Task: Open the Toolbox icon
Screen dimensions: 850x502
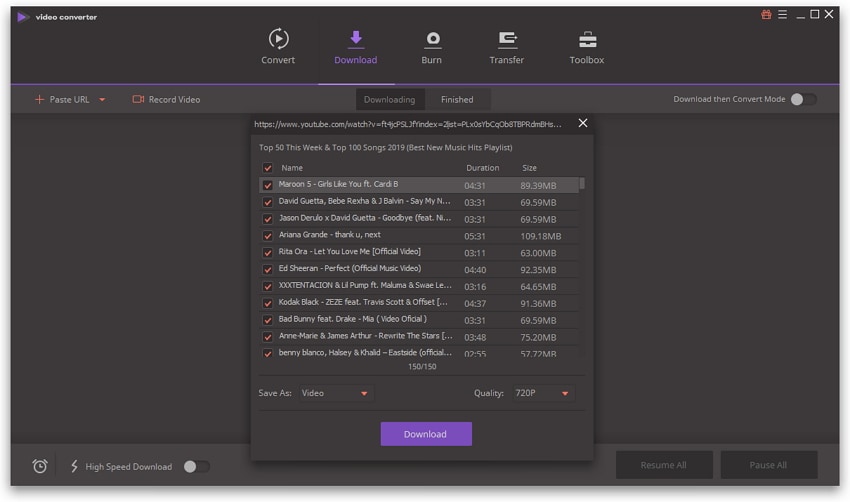Action: 587,39
